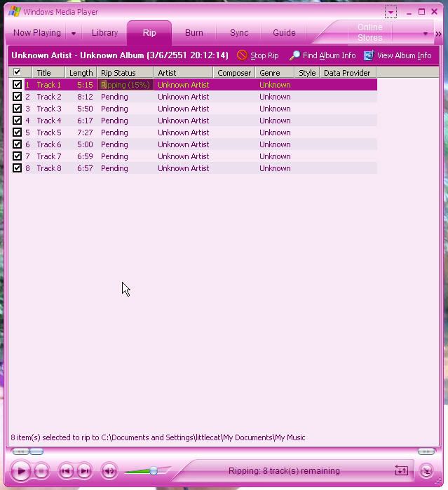Sort by Title column header
The width and height of the screenshot is (448, 490).
click(x=48, y=72)
